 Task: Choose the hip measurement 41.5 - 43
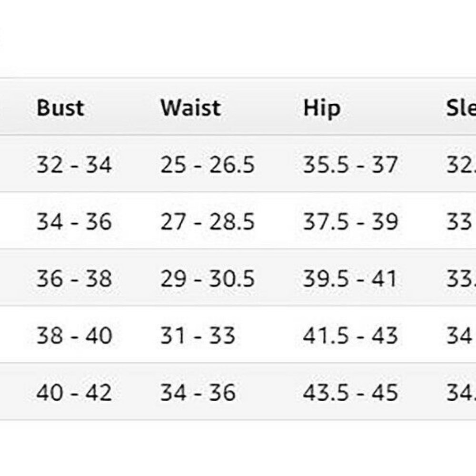[350, 336]
